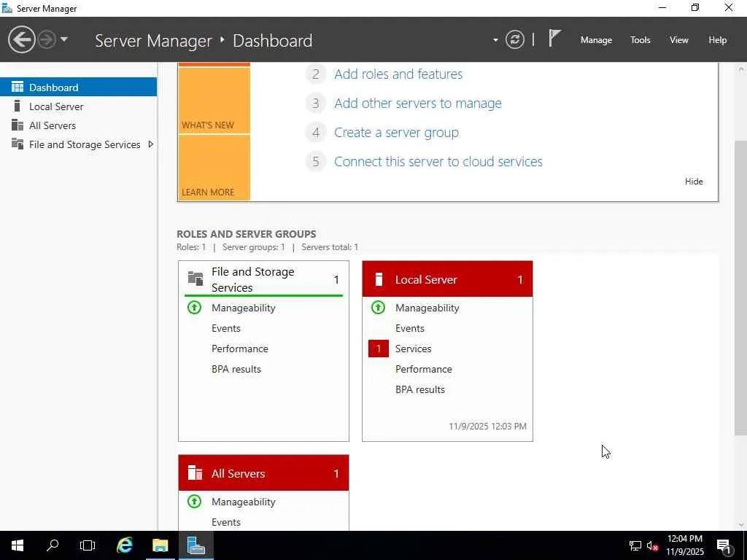Click Manageability status icon in Local Server tile
Image resolution: width=747 pixels, height=560 pixels.
tap(379, 308)
